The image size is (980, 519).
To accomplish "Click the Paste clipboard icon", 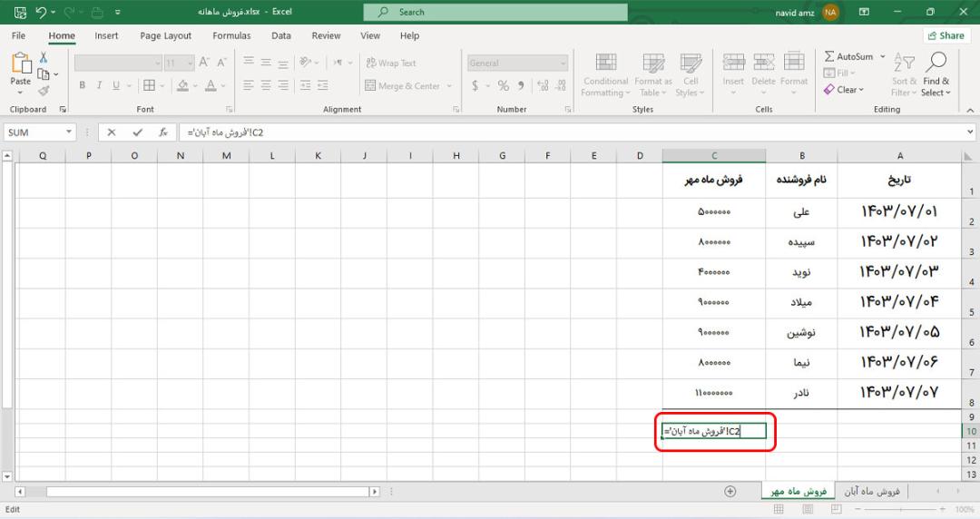I will [x=21, y=63].
